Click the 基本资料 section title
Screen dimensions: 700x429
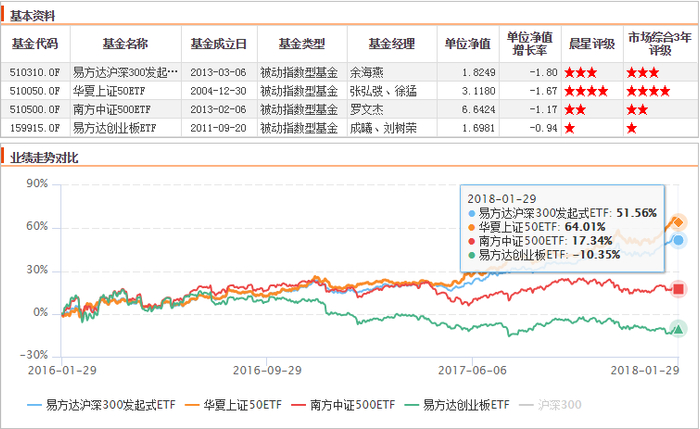click(33, 16)
